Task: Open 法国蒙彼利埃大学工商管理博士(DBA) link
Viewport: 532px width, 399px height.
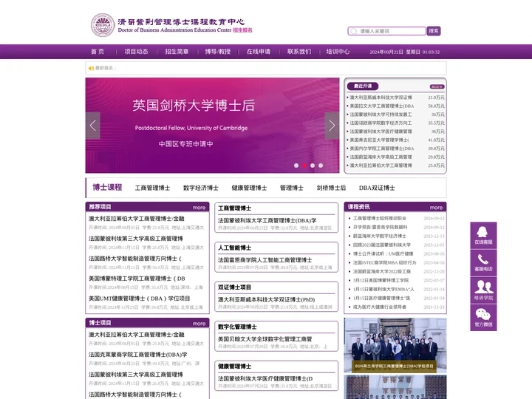Action: pyautogui.click(x=267, y=220)
